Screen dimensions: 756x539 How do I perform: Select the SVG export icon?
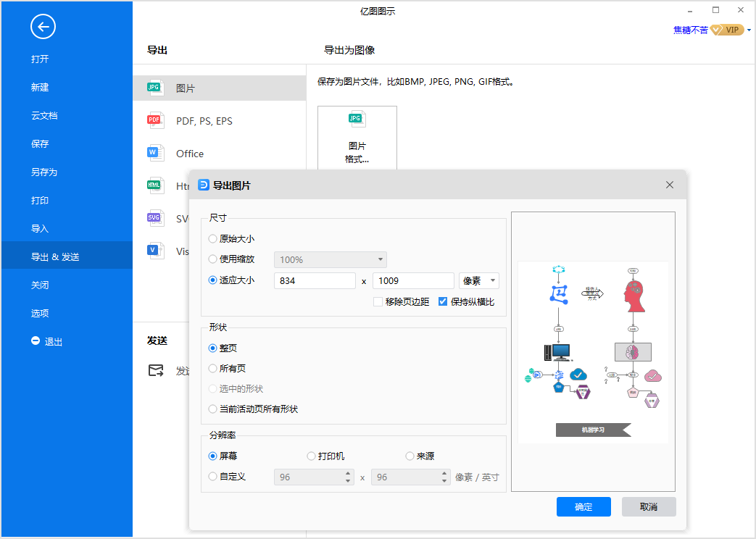click(x=154, y=218)
